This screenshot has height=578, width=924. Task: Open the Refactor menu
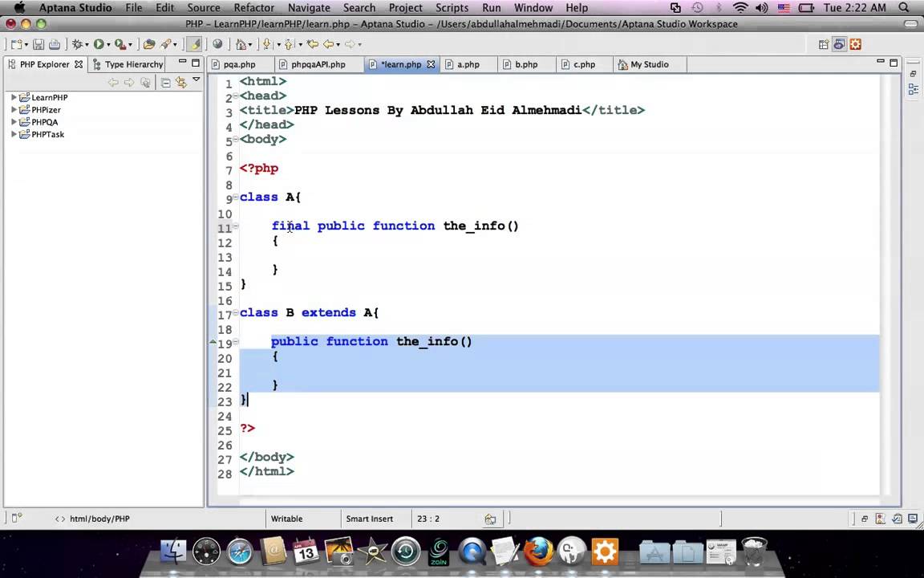pos(254,8)
